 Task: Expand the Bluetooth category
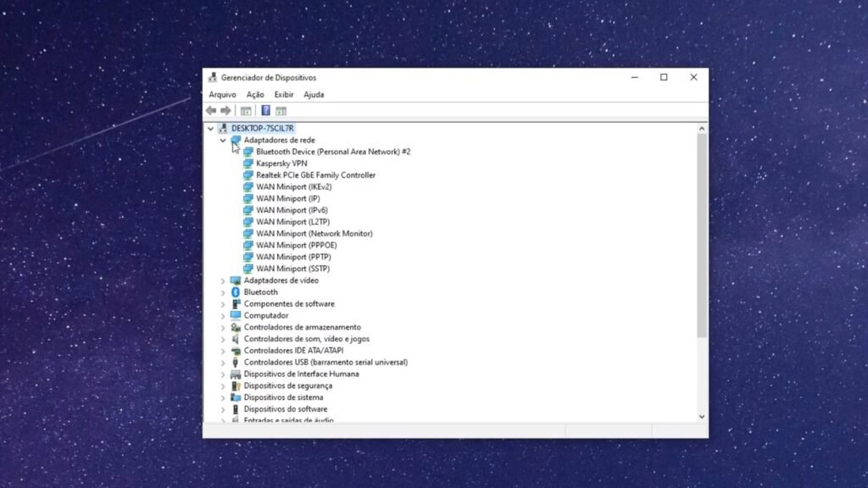click(223, 292)
